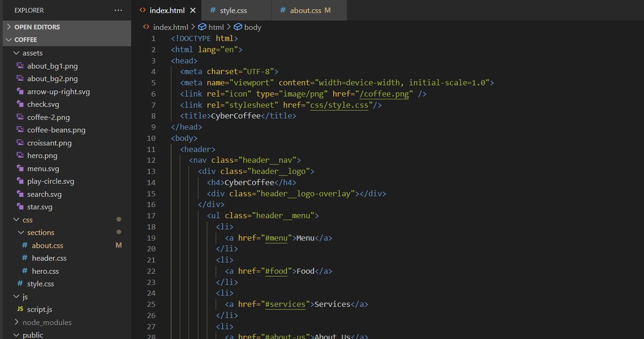Follow the css/style.css href link
This screenshot has height=339, width=644.
click(x=339, y=105)
